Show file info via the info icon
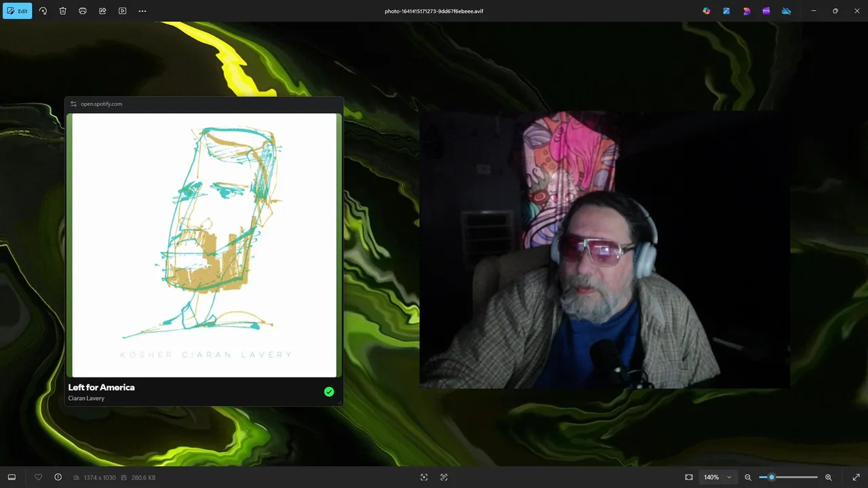The image size is (868, 488). point(58,477)
